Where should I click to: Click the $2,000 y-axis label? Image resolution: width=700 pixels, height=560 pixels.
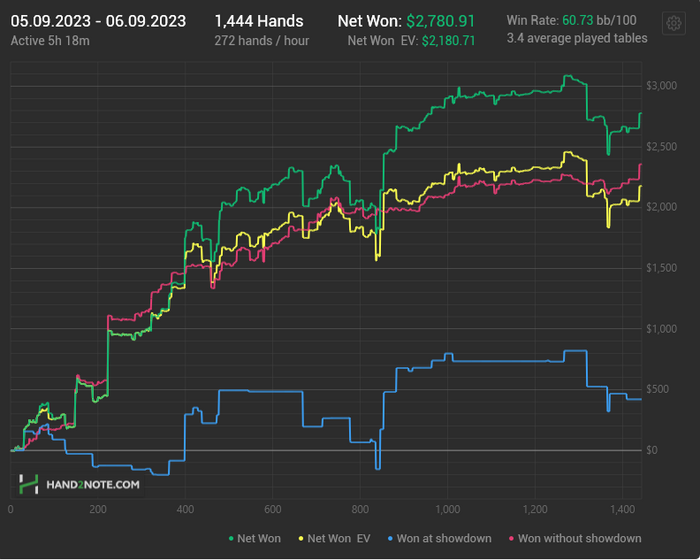click(x=661, y=207)
